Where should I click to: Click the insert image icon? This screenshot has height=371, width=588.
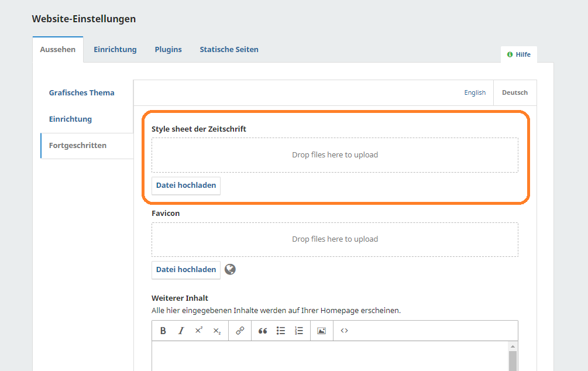[321, 331]
